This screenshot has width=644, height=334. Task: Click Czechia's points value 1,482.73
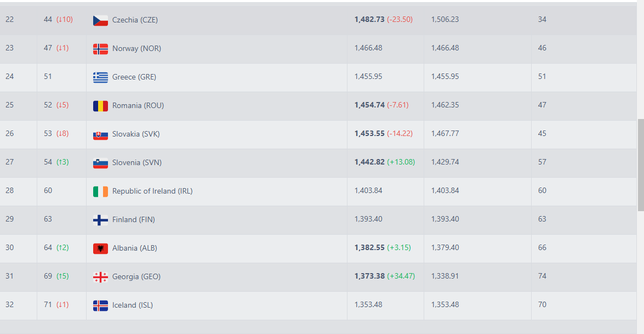tap(369, 19)
